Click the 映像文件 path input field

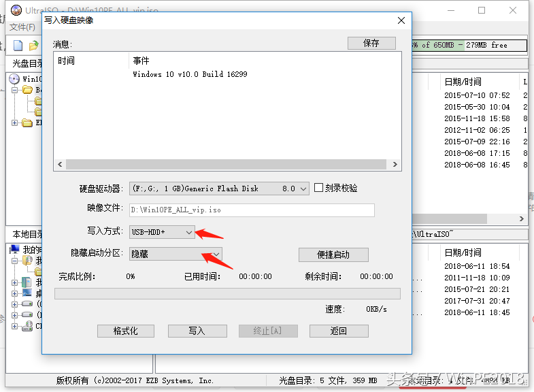pos(252,210)
